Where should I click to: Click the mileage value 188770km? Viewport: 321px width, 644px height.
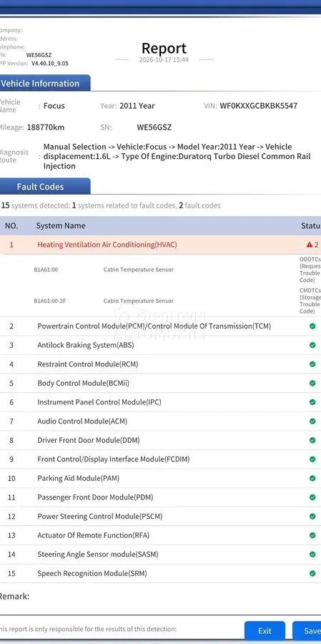tap(46, 127)
